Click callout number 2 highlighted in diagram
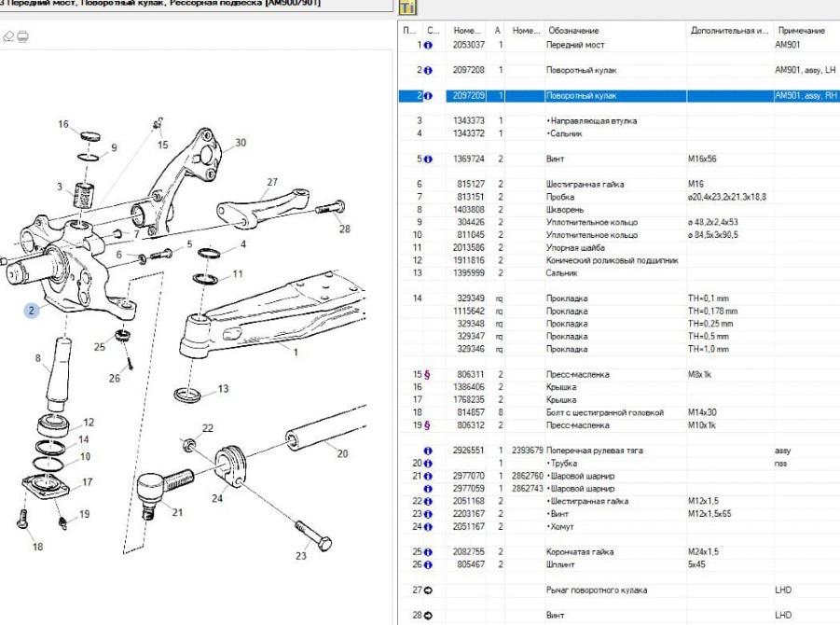The image size is (840, 625). (32, 311)
